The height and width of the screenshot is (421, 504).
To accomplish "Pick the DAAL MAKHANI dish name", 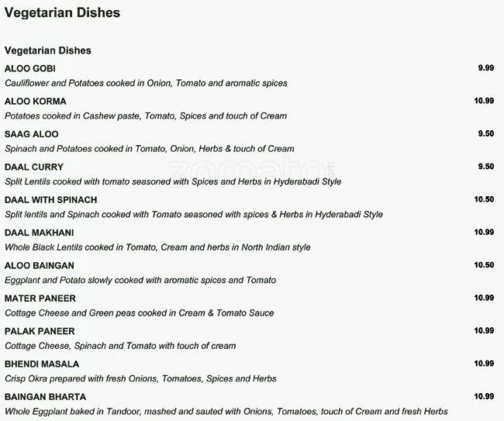I will (40, 233).
